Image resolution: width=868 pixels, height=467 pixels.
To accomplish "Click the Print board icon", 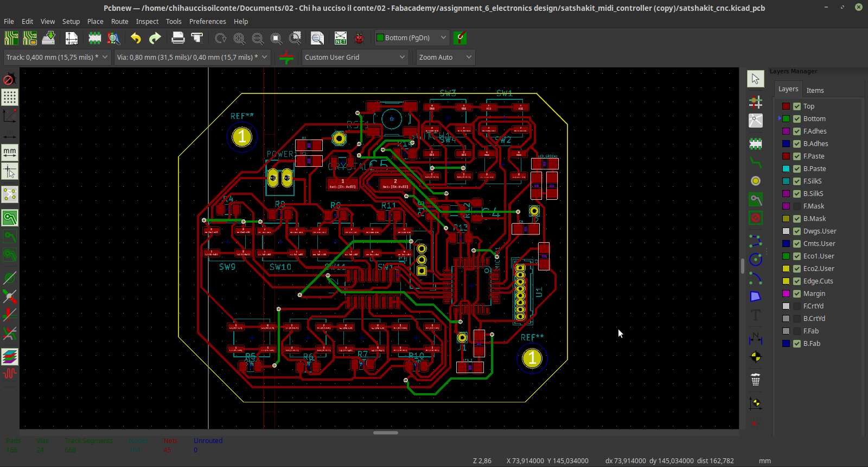I will click(x=178, y=38).
